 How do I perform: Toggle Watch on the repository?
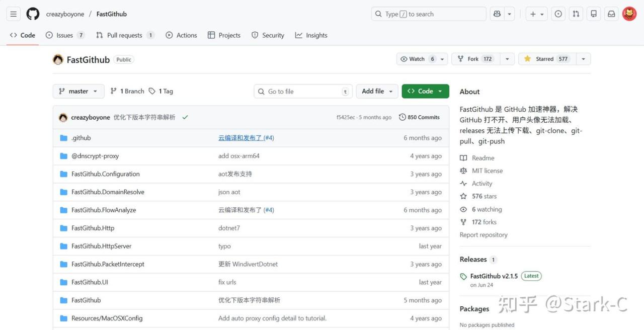(x=417, y=59)
